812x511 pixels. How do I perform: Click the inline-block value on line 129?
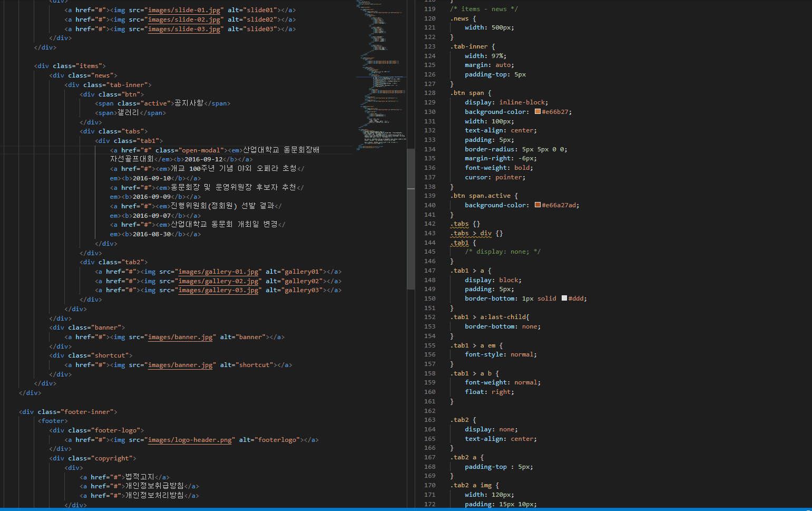[522, 102]
